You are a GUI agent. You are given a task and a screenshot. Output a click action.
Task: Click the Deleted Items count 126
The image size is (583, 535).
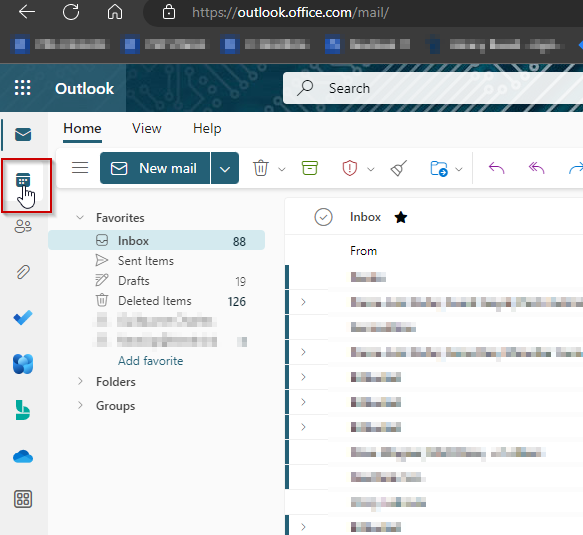coord(237,302)
